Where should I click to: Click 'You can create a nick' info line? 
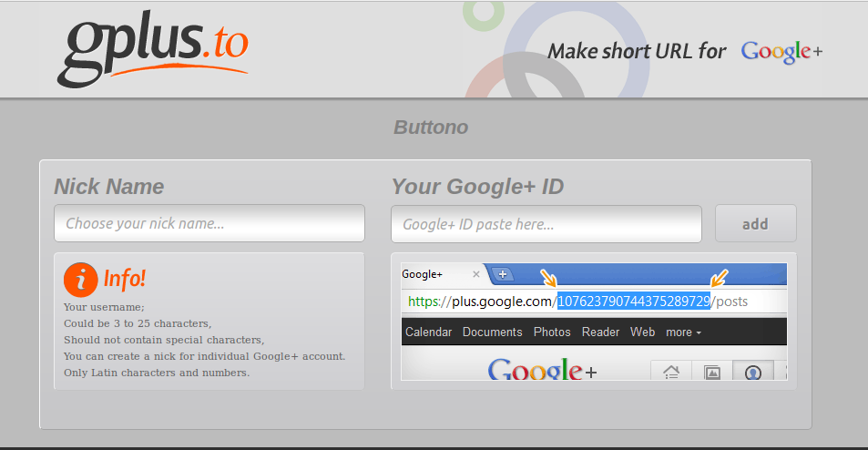click(204, 356)
